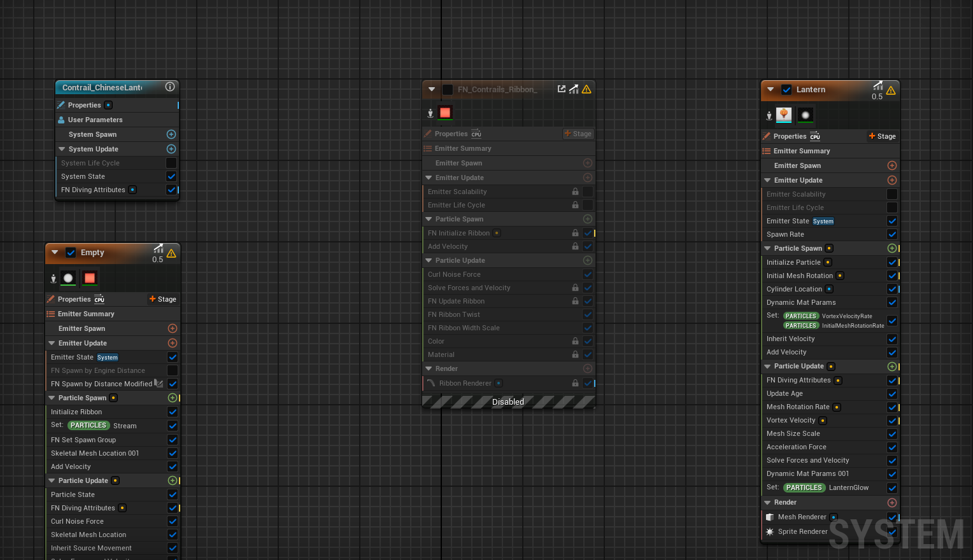Click the Mesh Renderer cube icon in Lantern

770,517
